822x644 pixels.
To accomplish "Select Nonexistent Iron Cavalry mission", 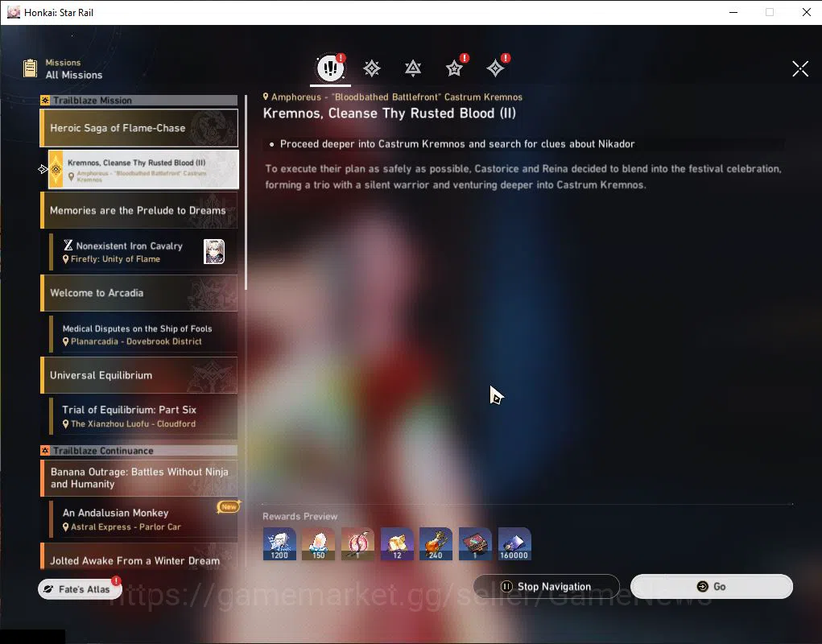I will tap(143, 252).
